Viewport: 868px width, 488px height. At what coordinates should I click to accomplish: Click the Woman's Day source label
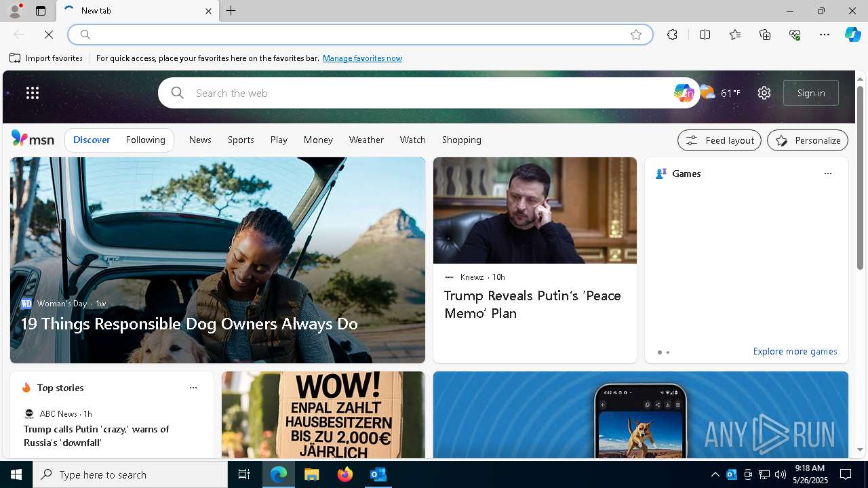point(62,303)
